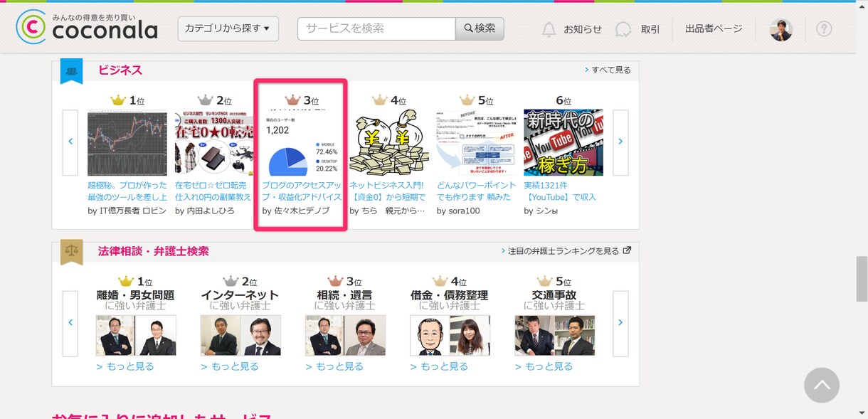
Task: Open the user profile avatar
Action: click(781, 29)
